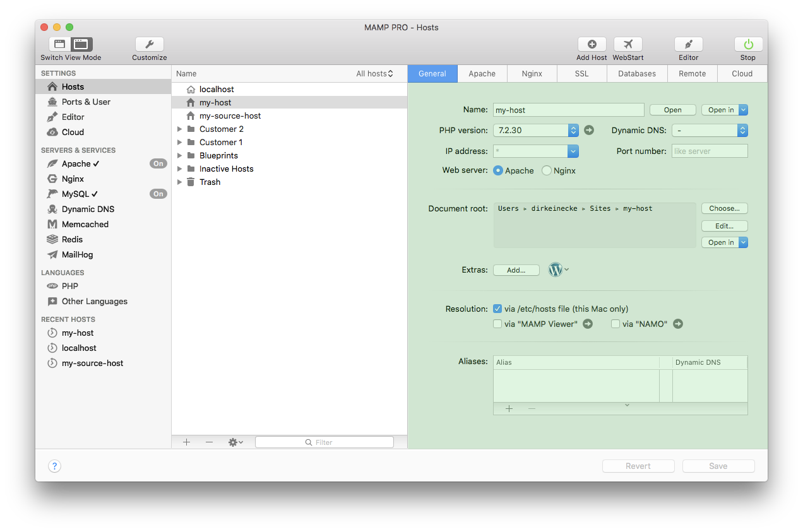Enable via MAMP Viewer checkbox

[497, 324]
